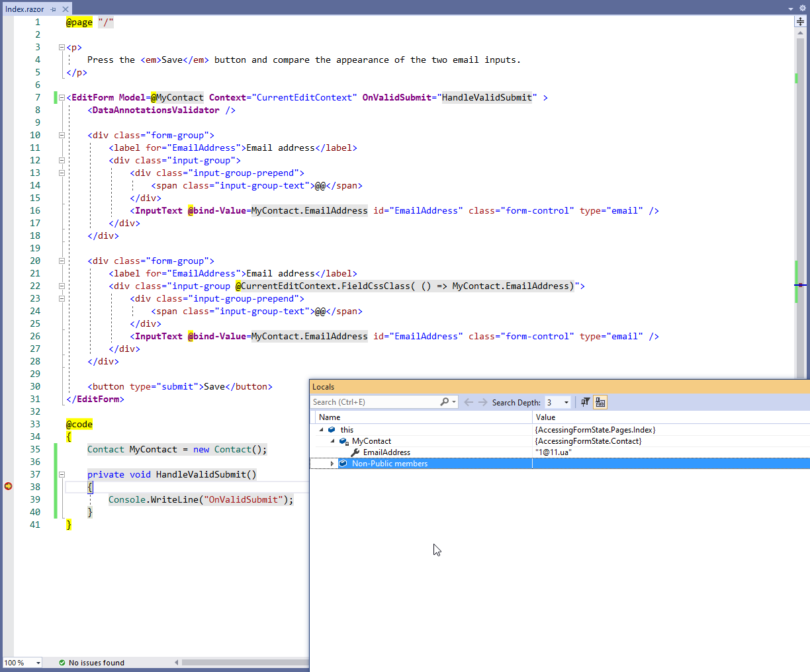Click the closing </EditForm> tag on line 31
The width and height of the screenshot is (810, 672).
click(x=95, y=399)
